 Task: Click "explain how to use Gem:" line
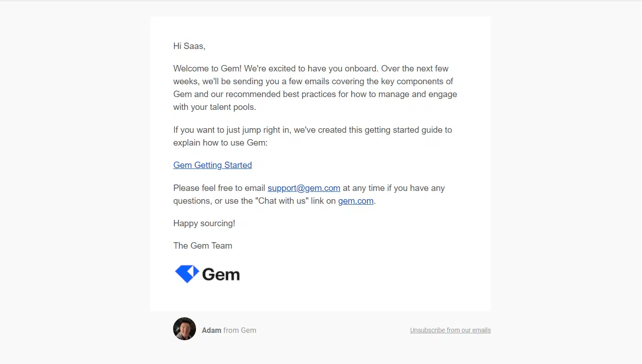(220, 143)
